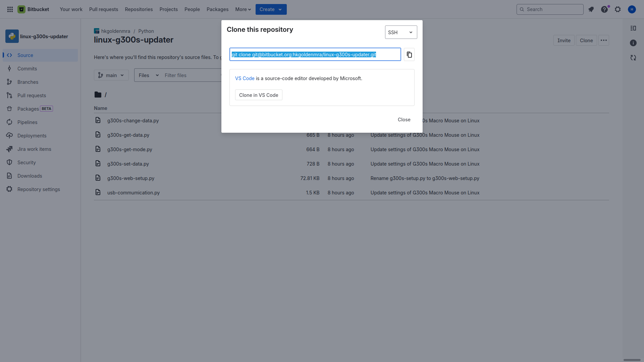Open the hkgoldenmra breadcrumb link
This screenshot has width=644, height=362.
tap(116, 31)
